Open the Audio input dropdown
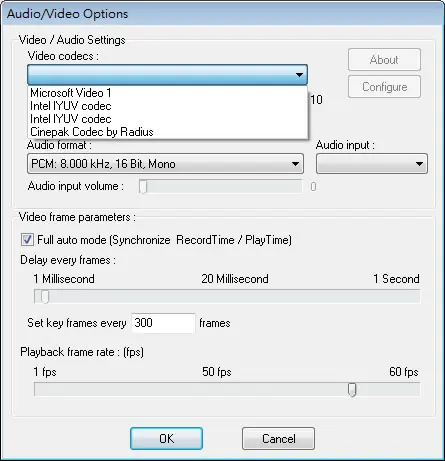The height and width of the screenshot is (461, 445). click(372, 164)
